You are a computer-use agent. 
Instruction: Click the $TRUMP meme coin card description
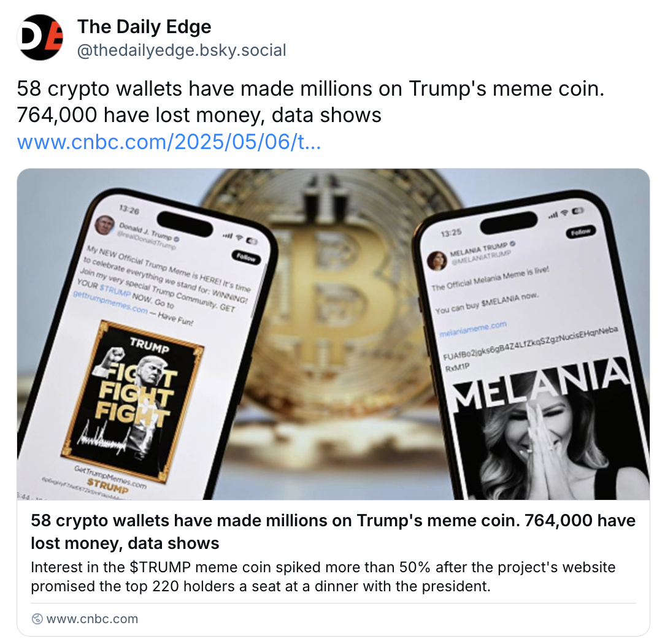pos(323,577)
